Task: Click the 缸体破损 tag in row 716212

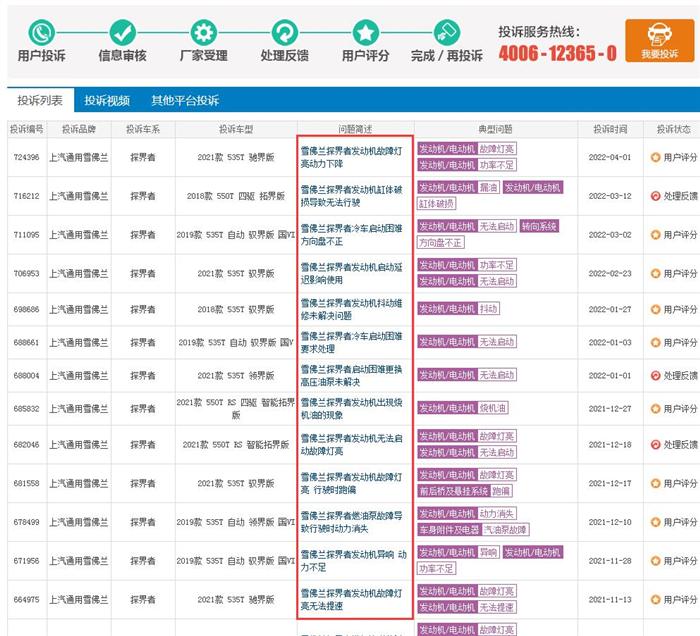Action: click(x=437, y=204)
